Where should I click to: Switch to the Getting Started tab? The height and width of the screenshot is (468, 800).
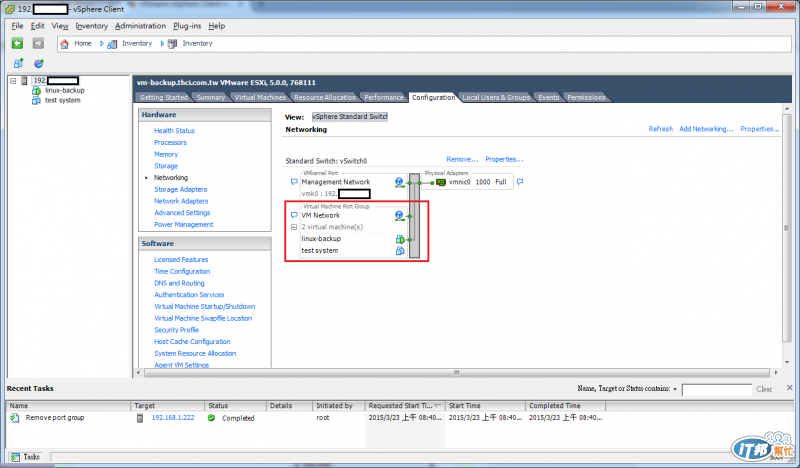tap(164, 97)
